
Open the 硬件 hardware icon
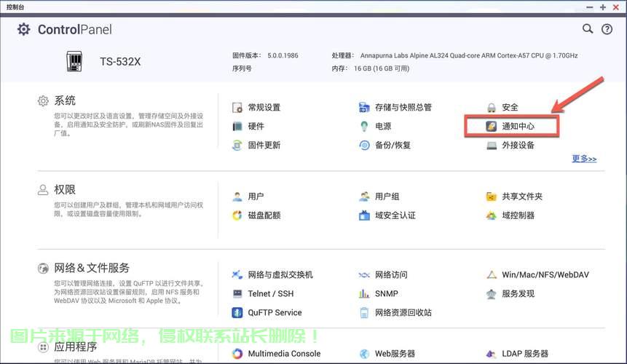237,126
